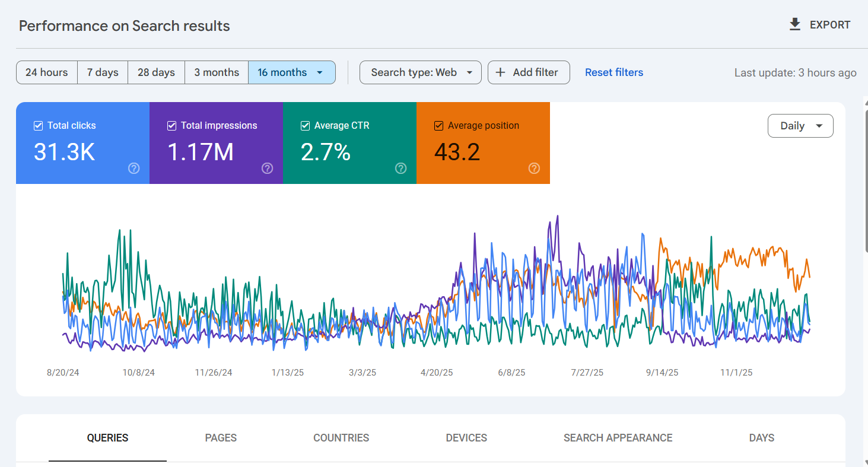Select the 28 days date range
This screenshot has width=868, height=467.
pyautogui.click(x=156, y=72)
